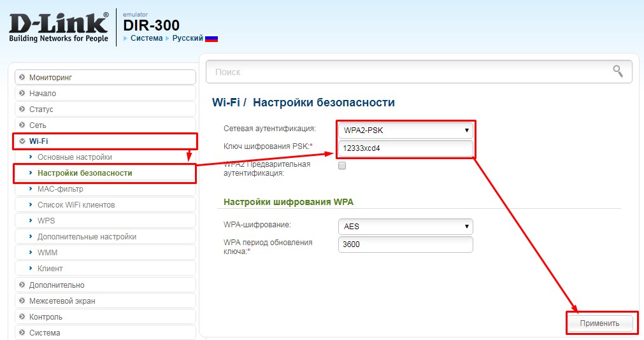Open Список WiFi клиентов link
Image resolution: width=644 pixels, height=340 pixels.
[76, 204]
